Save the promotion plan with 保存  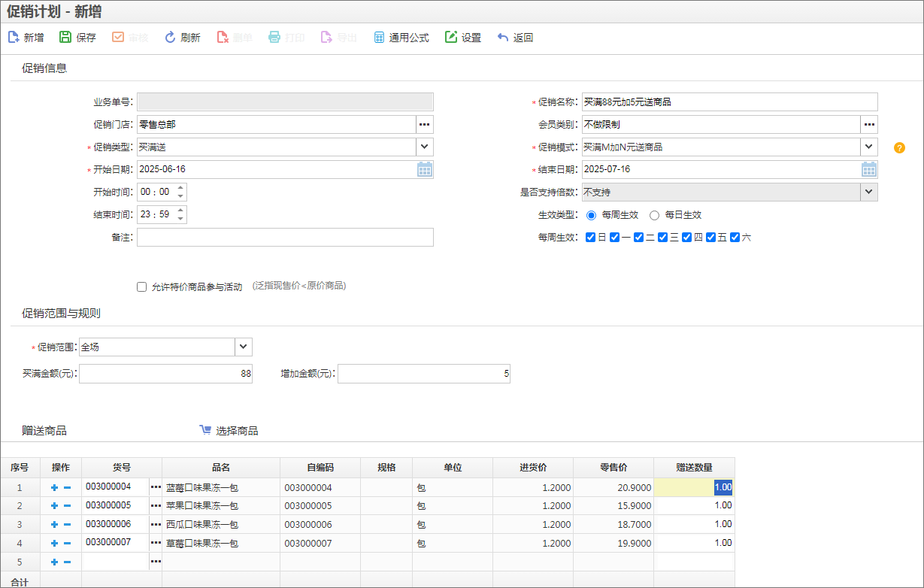[78, 38]
